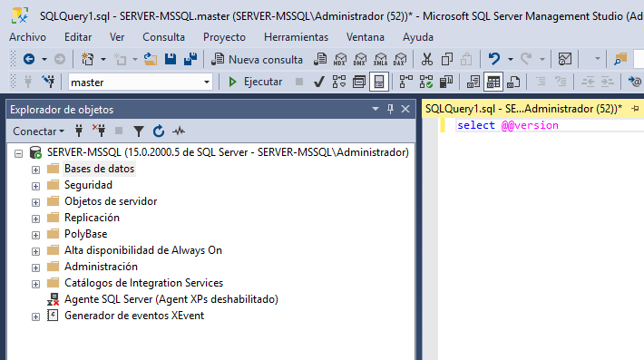Click the Specify Values for Template Parameters icon

tap(635, 82)
